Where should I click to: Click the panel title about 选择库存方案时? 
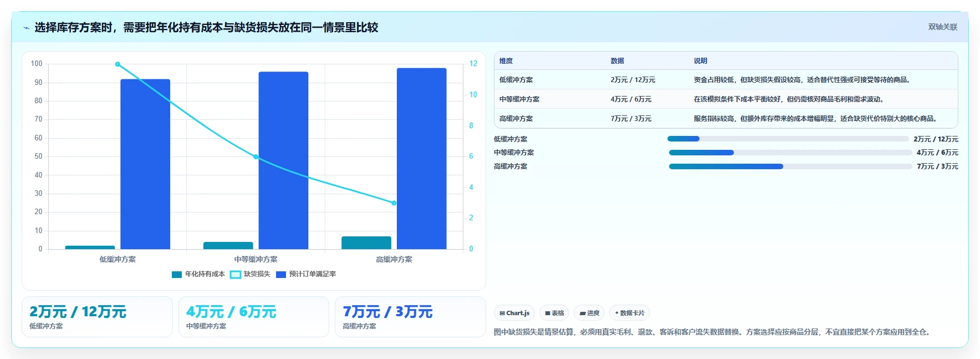tap(206, 28)
